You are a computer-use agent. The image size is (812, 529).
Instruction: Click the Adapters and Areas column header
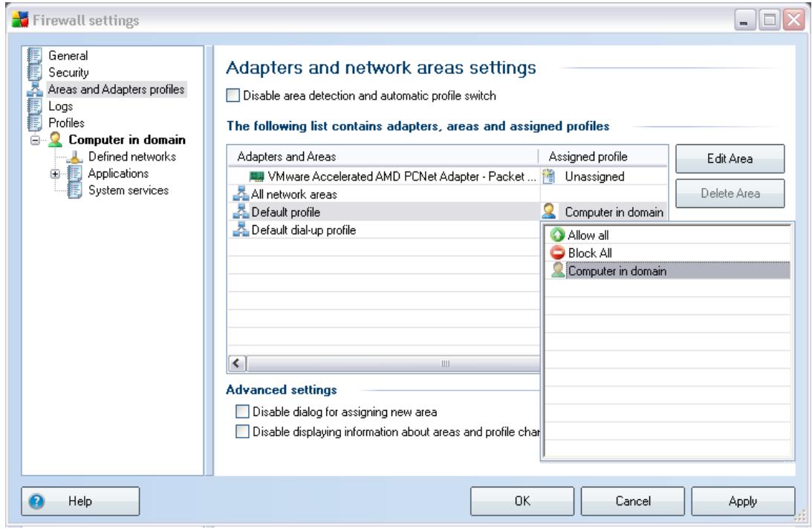click(383, 157)
